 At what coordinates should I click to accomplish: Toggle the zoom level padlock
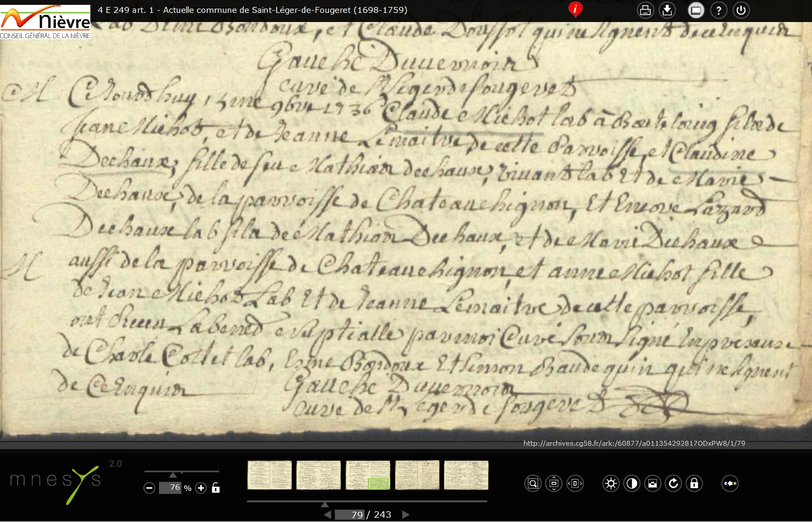coord(215,488)
